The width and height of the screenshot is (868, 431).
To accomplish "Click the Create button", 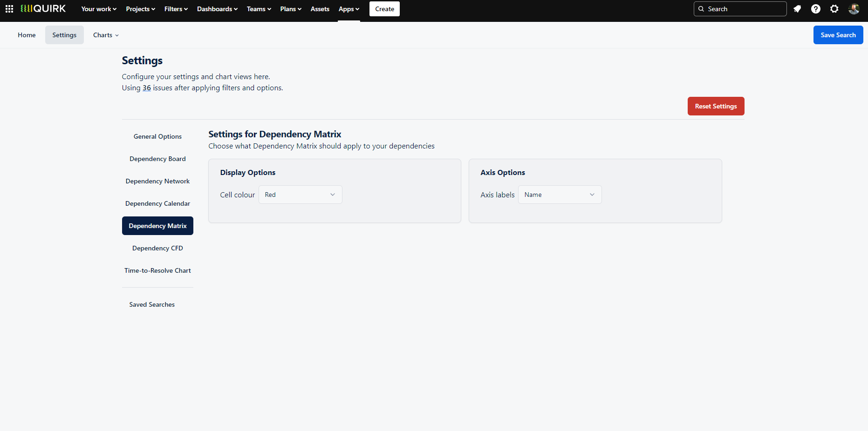I will point(384,9).
